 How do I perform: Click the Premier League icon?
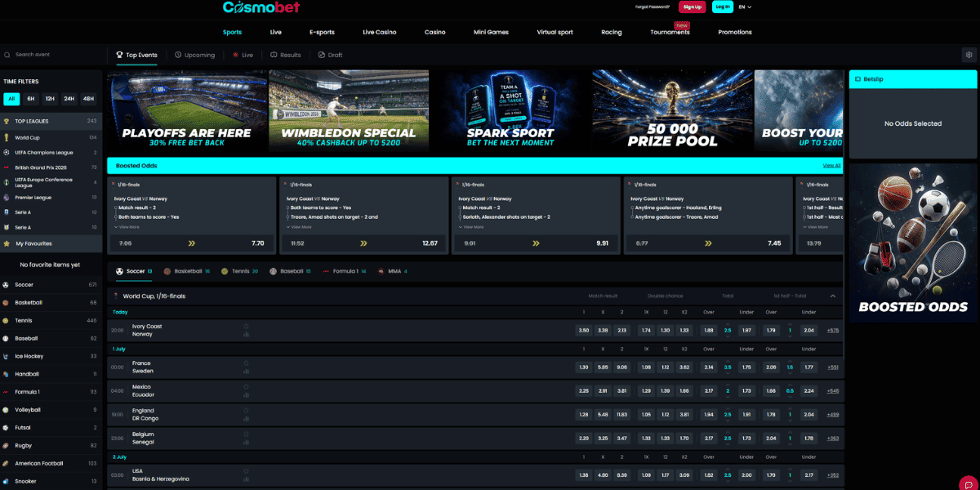click(x=7, y=198)
